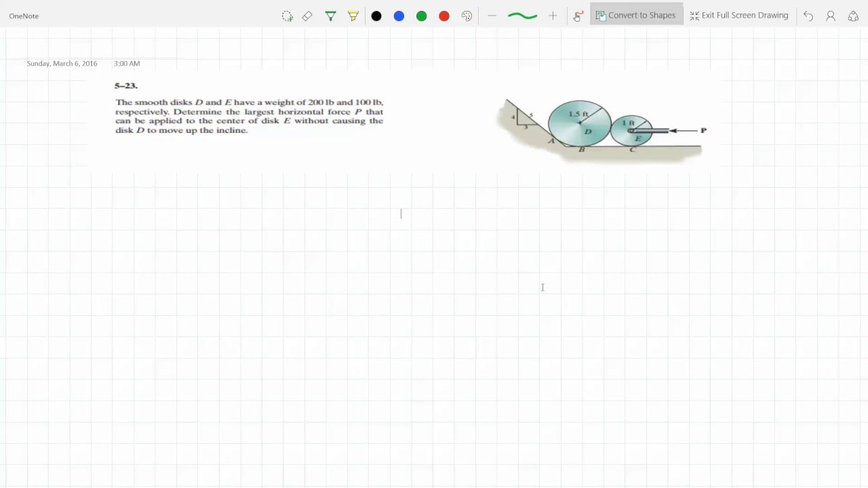Open the account profile icon
Screen dimensions: 868x488
click(831, 16)
